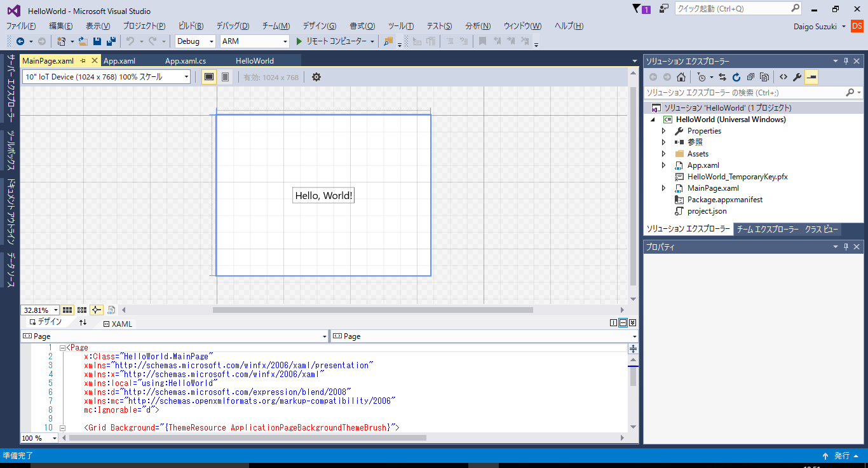Open properties with the wrench icon
The height and width of the screenshot is (468, 868).
point(797,76)
